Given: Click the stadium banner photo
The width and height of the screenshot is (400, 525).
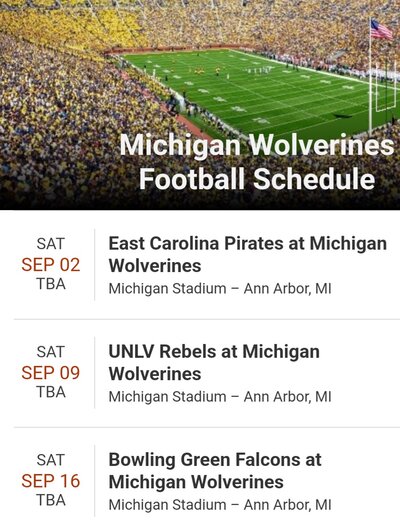Looking at the screenshot, I should 200,105.
